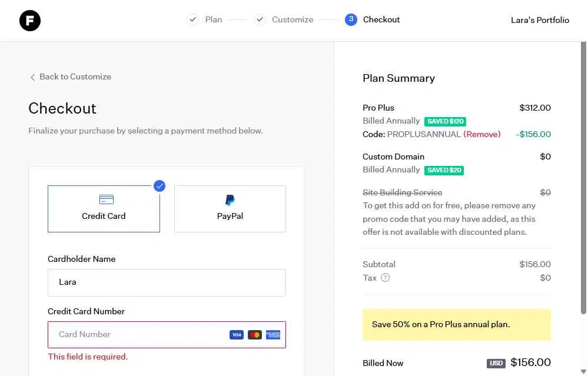Click the Plan step checkmark icon
Image resolution: width=588 pixels, height=376 pixels.
[192, 19]
